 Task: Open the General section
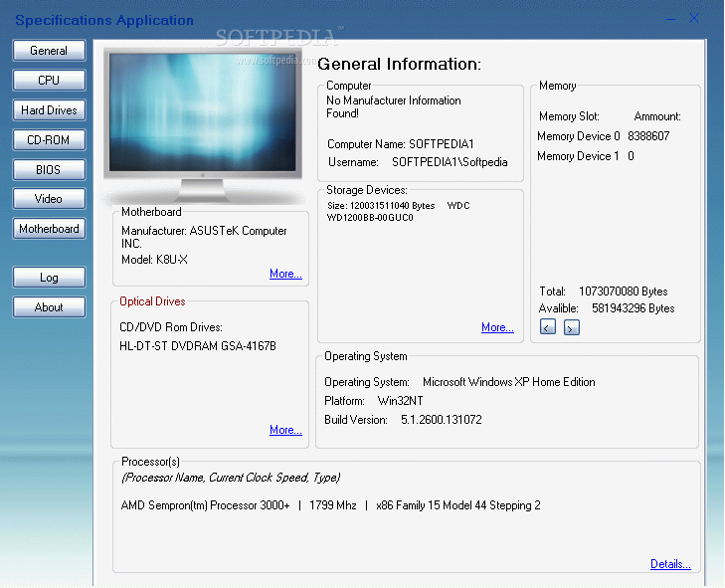click(49, 51)
